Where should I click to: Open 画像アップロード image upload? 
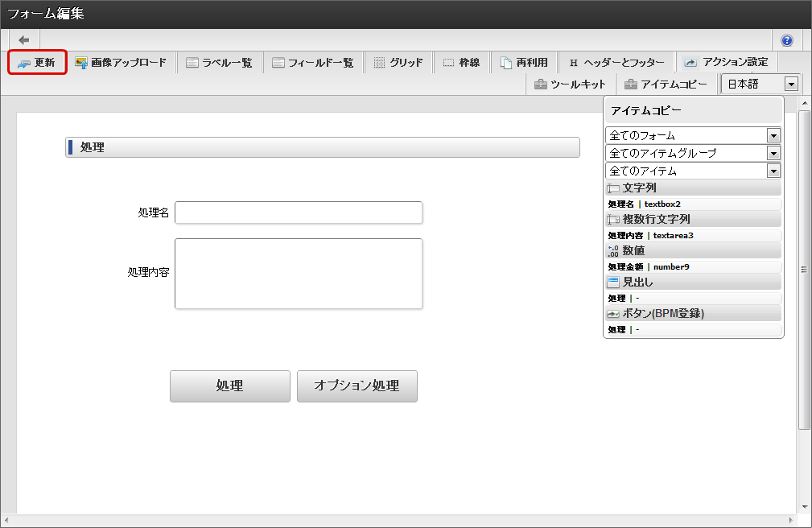121,63
